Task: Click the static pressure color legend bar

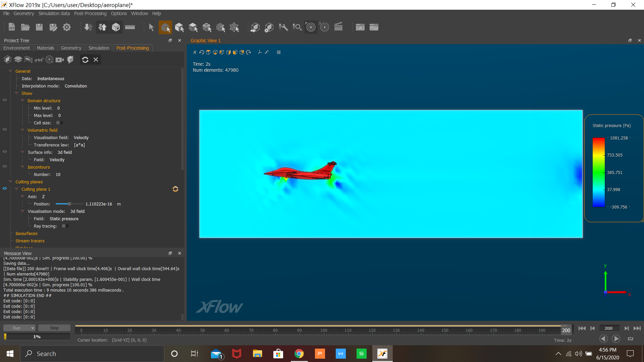Action: pyautogui.click(x=599, y=172)
